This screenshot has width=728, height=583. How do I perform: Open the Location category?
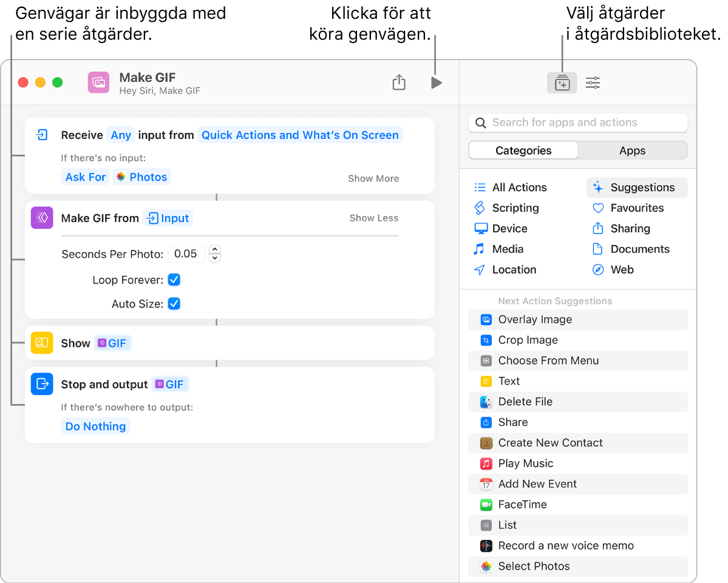tap(505, 269)
